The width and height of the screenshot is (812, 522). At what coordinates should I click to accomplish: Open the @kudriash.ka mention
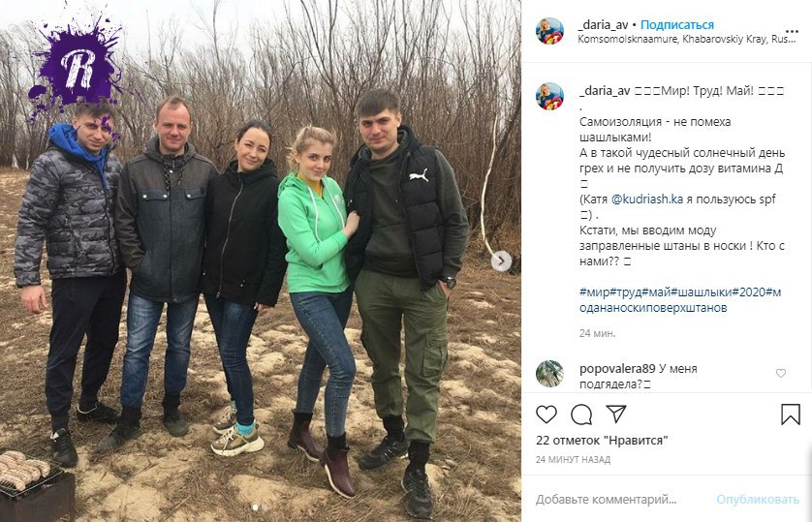(647, 200)
